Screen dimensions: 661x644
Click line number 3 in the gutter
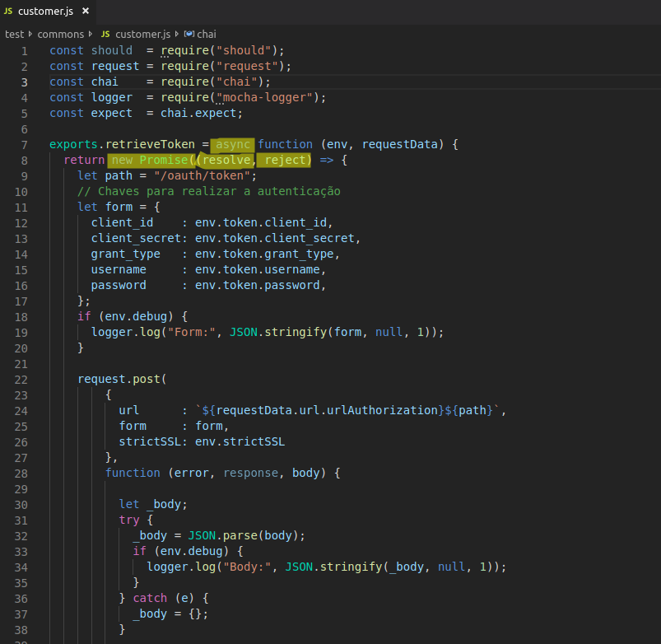click(x=25, y=82)
